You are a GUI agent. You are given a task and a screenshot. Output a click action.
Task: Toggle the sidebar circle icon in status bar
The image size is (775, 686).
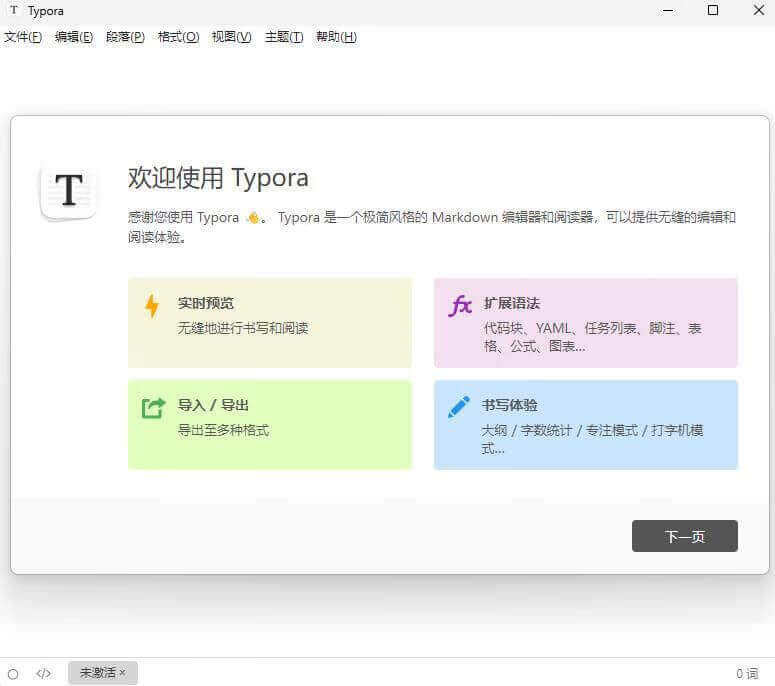click(13, 674)
